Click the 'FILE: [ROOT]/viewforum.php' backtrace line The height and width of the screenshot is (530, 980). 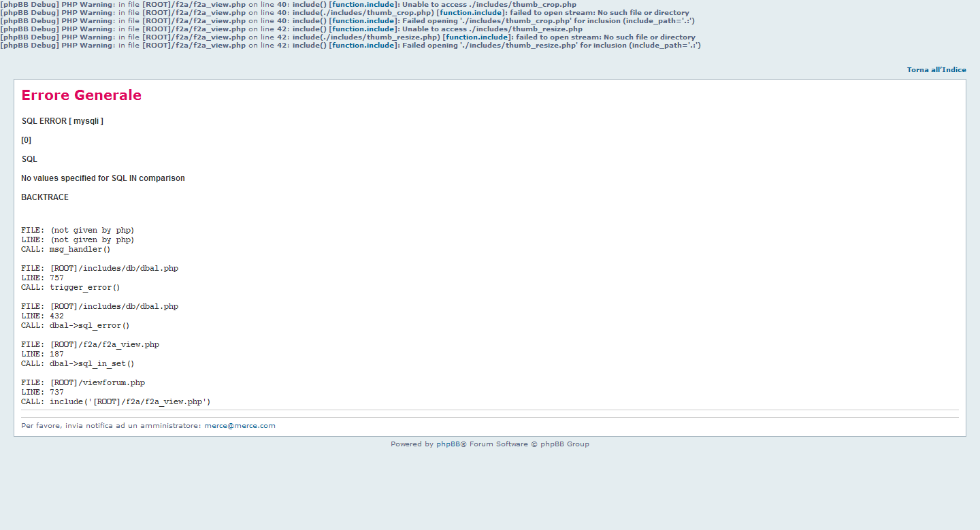(x=83, y=383)
